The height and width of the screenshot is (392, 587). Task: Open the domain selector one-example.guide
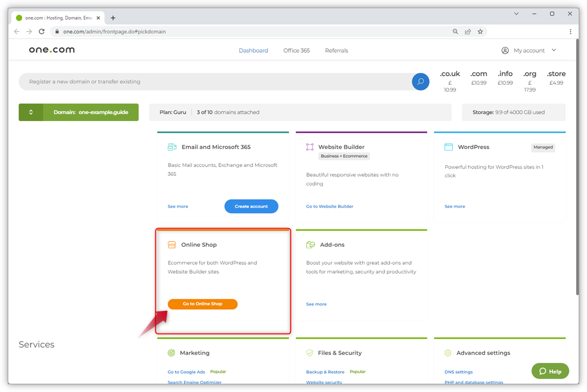79,112
